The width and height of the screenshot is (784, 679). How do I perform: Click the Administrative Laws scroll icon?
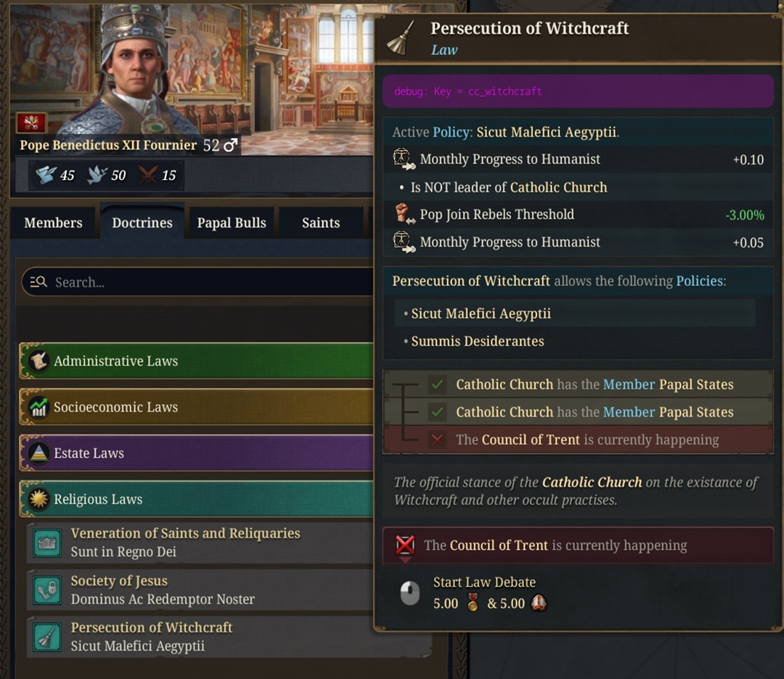(x=38, y=361)
